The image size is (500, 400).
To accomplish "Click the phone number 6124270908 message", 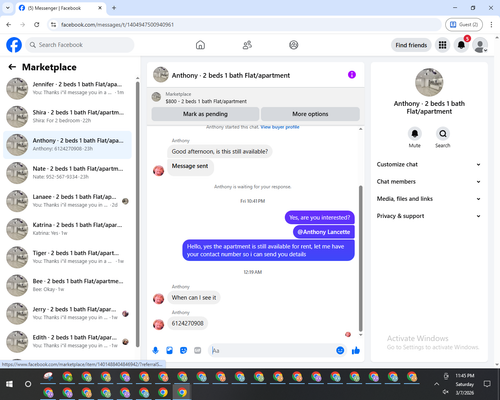I will tap(188, 323).
